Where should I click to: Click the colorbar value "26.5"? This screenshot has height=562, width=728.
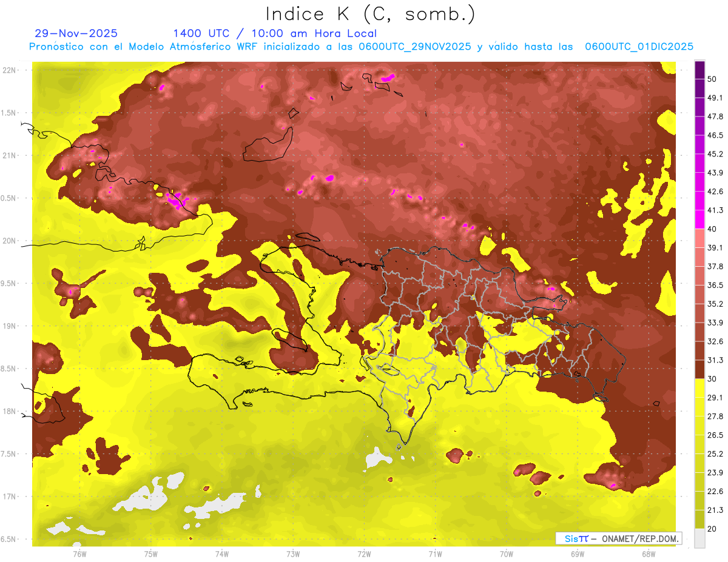click(715, 435)
